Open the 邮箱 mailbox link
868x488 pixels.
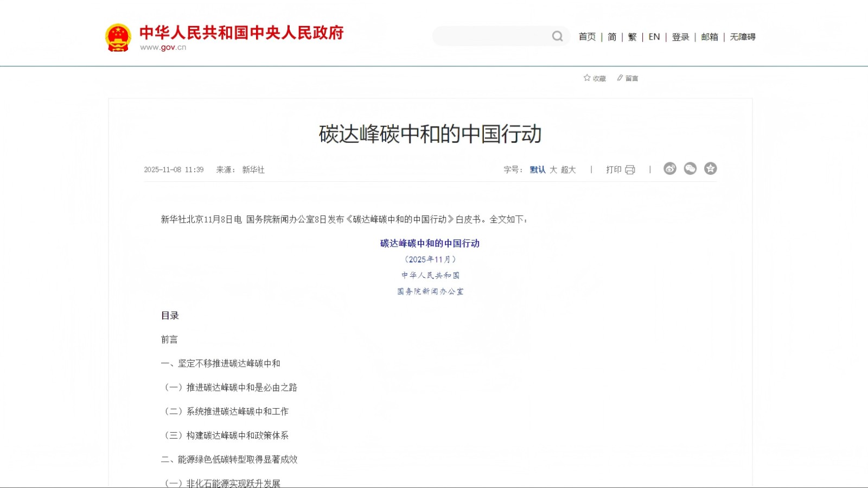click(710, 37)
